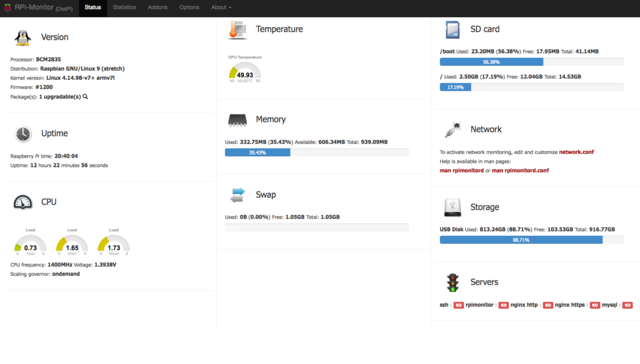Open the network.conf link

coord(576,152)
